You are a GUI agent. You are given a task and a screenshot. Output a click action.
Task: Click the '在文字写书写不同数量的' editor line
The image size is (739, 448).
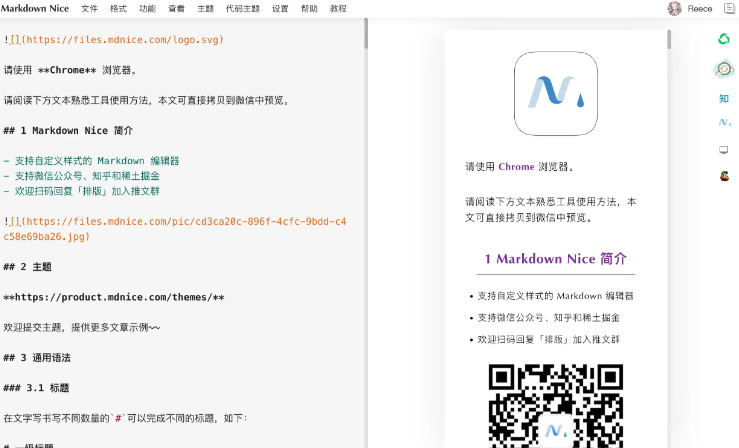tap(125, 418)
